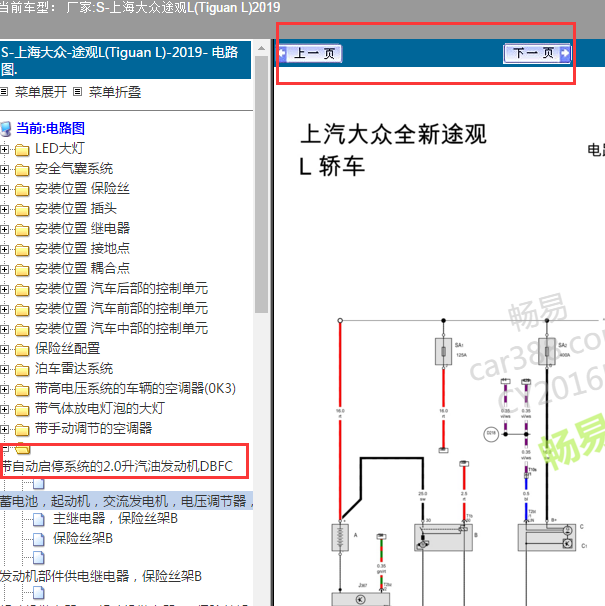This screenshot has width=605, height=606.
Task: Expand the 带高电压系统的车辆的空调器(0K3) node
Action: [4, 390]
